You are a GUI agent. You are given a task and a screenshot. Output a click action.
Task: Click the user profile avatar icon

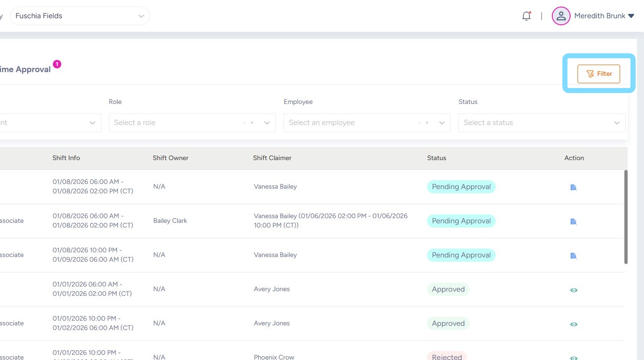pos(561,16)
